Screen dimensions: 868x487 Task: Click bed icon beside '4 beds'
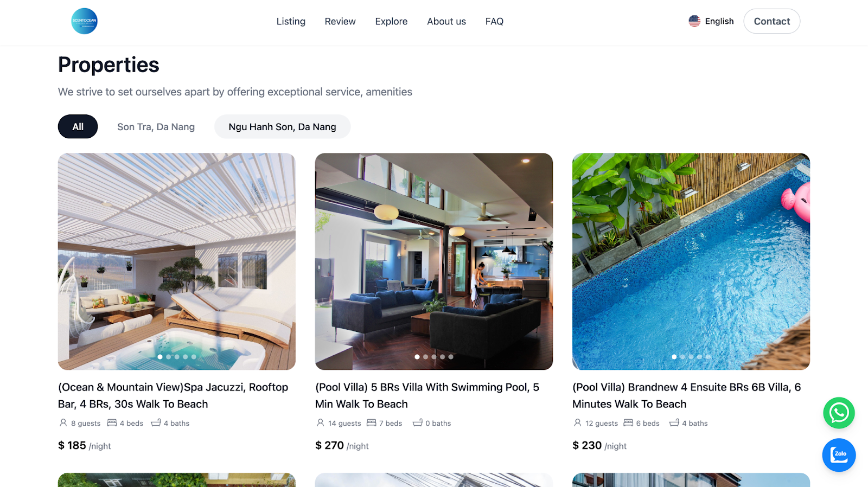point(112,422)
